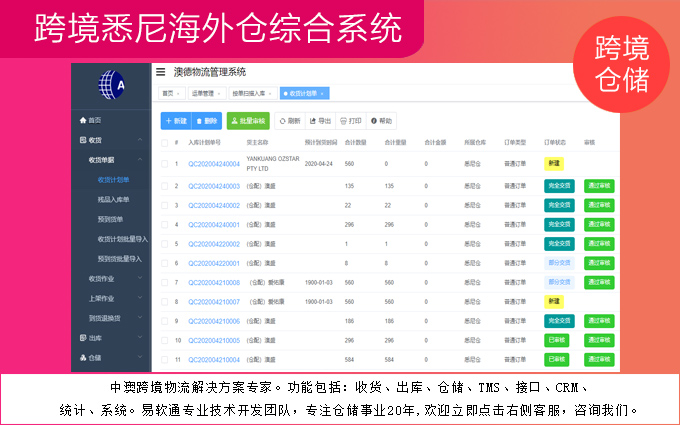Viewport: 680px width, 425px height.
Task: Click the hamburger menu icon
Action: tap(160, 72)
